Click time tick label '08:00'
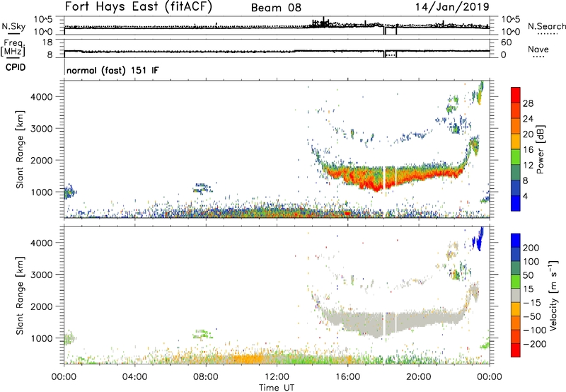566x392 pixels. (x=206, y=377)
